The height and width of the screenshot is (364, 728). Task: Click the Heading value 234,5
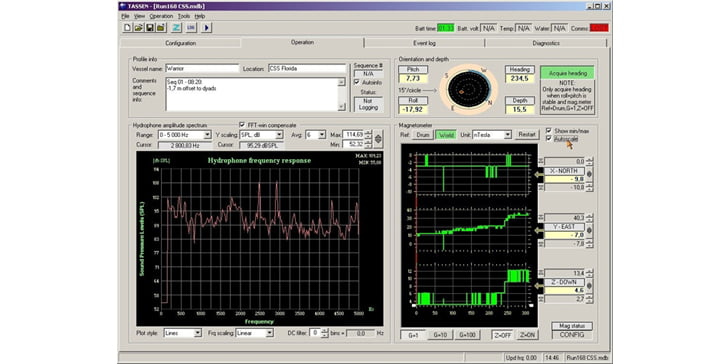coord(520,78)
